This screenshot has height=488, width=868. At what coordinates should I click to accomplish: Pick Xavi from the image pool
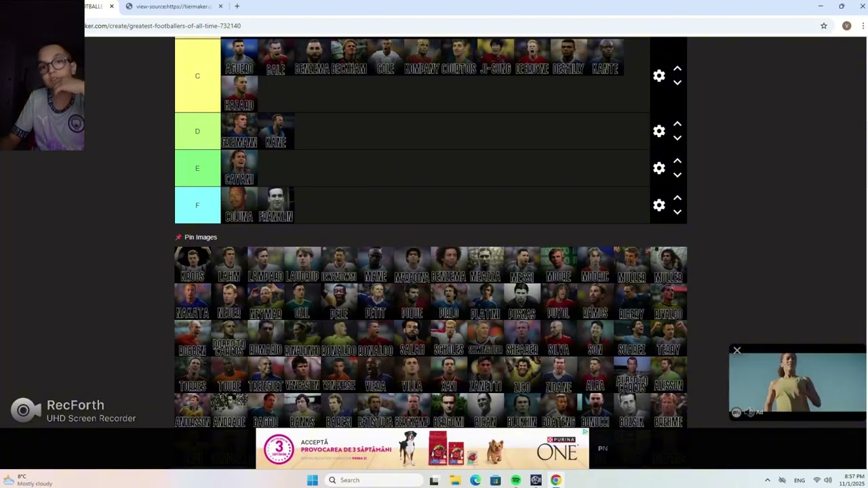449,375
